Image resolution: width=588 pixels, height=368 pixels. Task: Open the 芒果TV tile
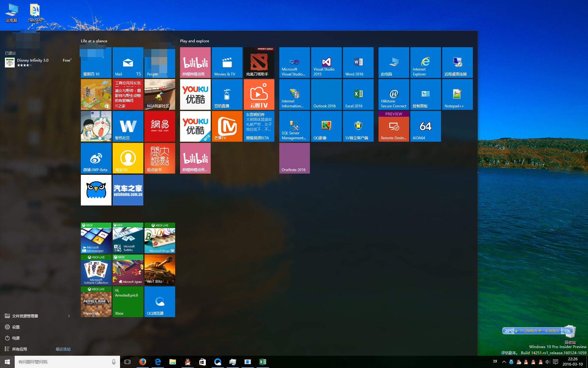tap(227, 126)
